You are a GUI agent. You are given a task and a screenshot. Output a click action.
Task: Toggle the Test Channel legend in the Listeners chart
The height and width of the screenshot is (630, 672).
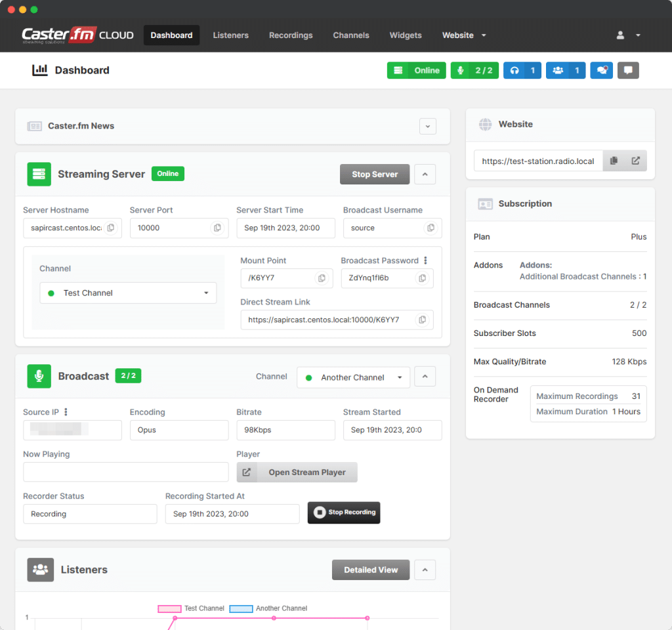(x=169, y=608)
